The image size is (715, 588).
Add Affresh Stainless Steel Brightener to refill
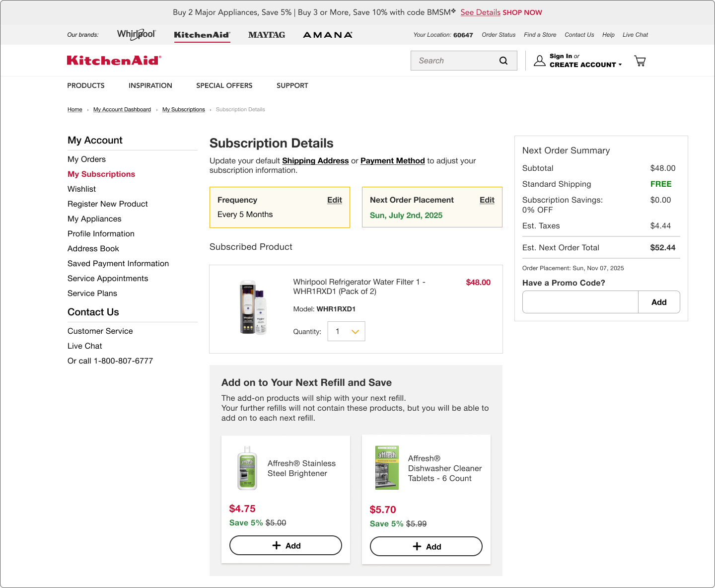pos(286,545)
